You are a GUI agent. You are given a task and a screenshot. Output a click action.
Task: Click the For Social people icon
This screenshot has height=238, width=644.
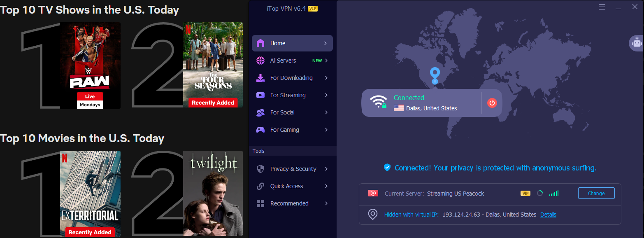tap(260, 112)
